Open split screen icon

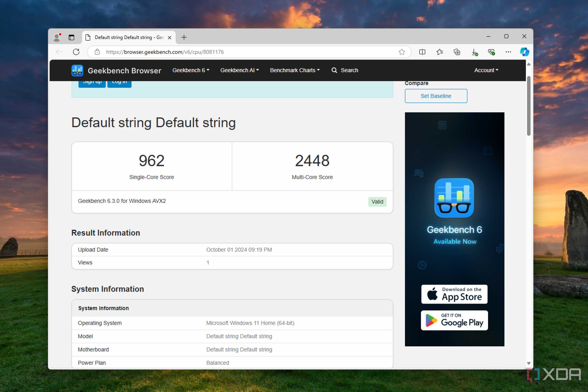coord(422,52)
